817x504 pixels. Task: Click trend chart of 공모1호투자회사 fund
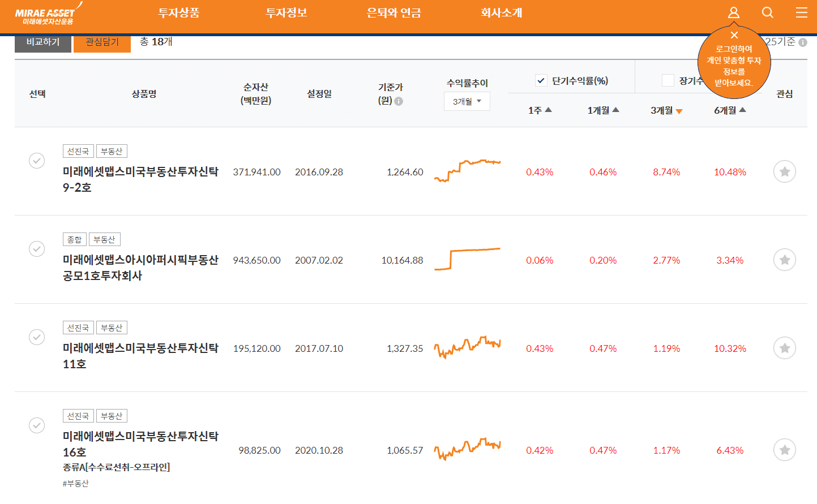[467, 259]
